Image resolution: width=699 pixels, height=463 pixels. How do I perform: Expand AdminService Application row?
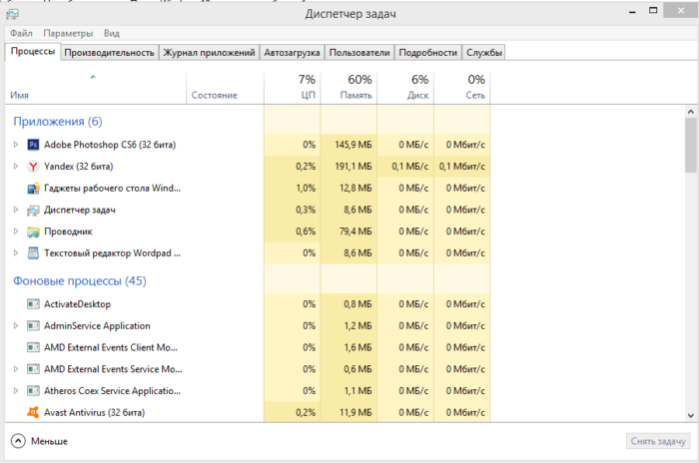tap(16, 326)
